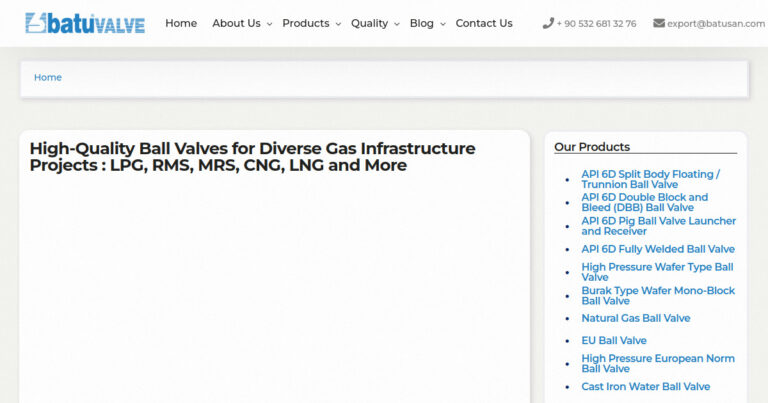The width and height of the screenshot is (768, 403).
Task: Open the Blog menu
Action: (422, 23)
